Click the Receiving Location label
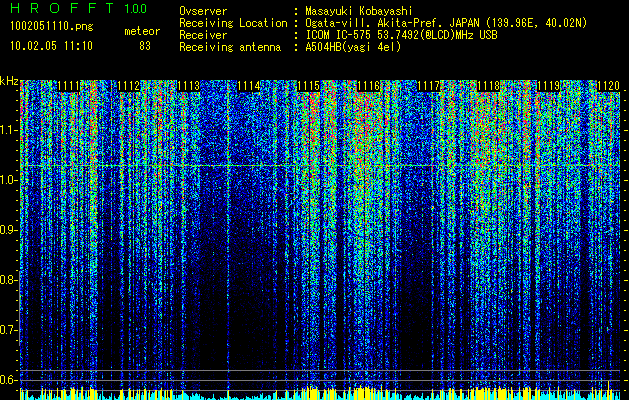Image resolution: width=629 pixels, height=400 pixels. pyautogui.click(x=233, y=23)
